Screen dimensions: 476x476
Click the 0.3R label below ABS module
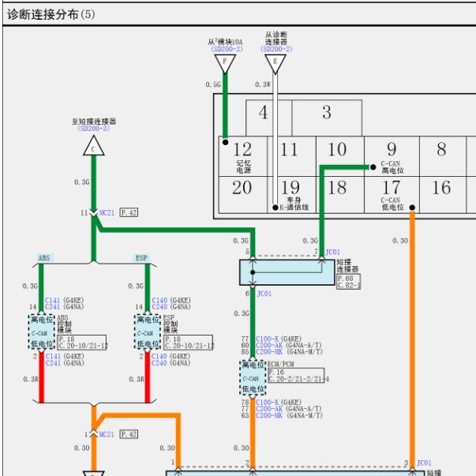(31, 379)
